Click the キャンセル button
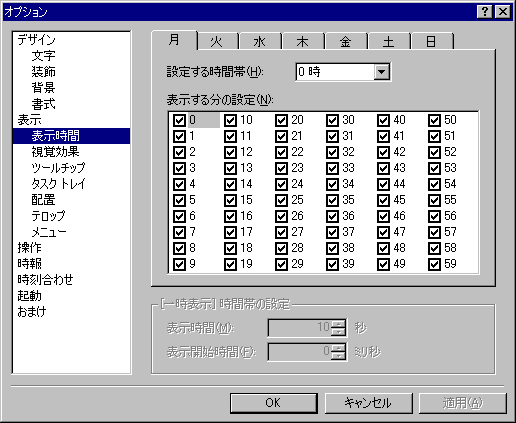Viewport: 516px width, 423px height. click(368, 403)
